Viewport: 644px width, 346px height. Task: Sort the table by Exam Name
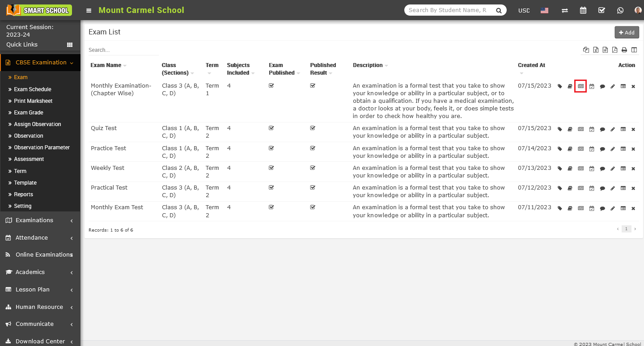pos(106,65)
